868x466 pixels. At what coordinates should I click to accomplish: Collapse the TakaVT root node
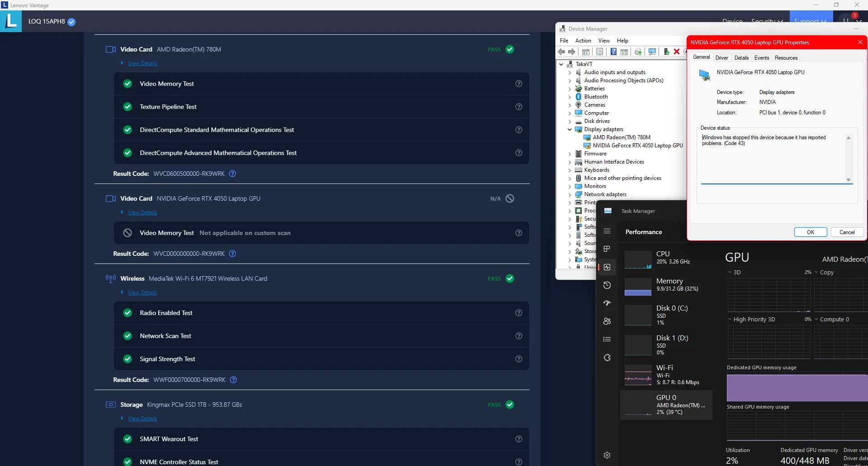(x=561, y=64)
